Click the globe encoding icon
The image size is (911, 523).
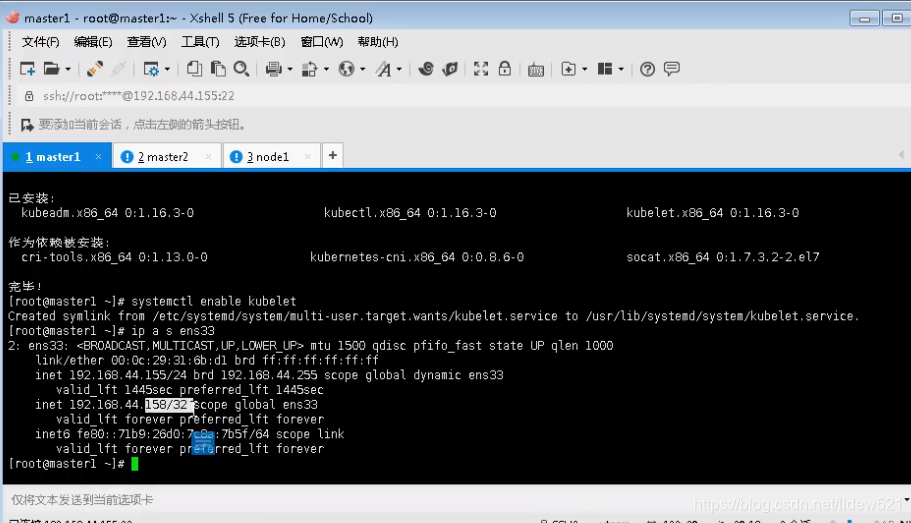point(346,69)
